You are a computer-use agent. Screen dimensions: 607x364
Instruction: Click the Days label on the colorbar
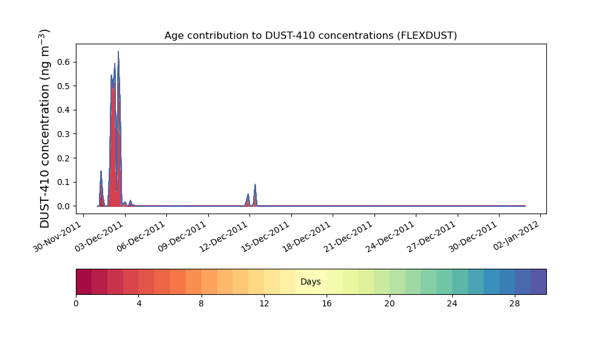pos(310,282)
